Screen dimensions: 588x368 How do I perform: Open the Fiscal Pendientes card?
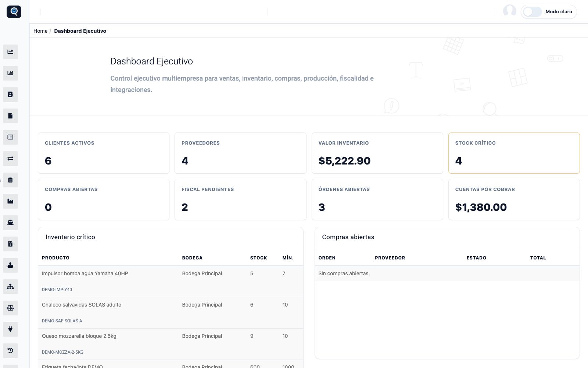[240, 199]
